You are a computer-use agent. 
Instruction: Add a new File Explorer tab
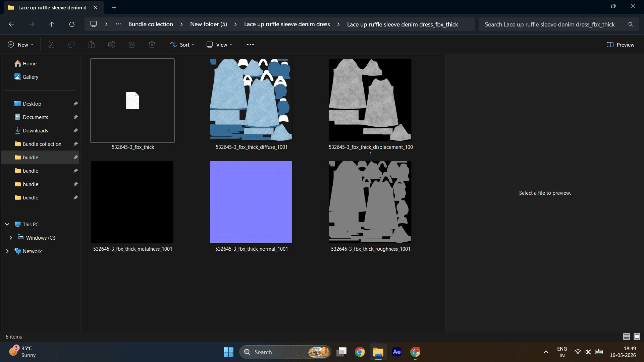114,7
